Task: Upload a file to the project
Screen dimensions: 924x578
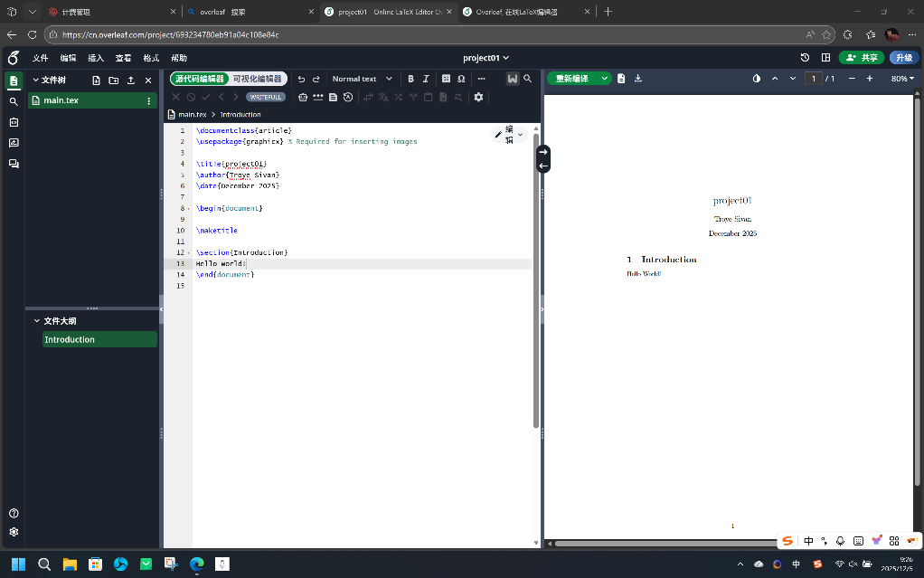Action: point(131,80)
